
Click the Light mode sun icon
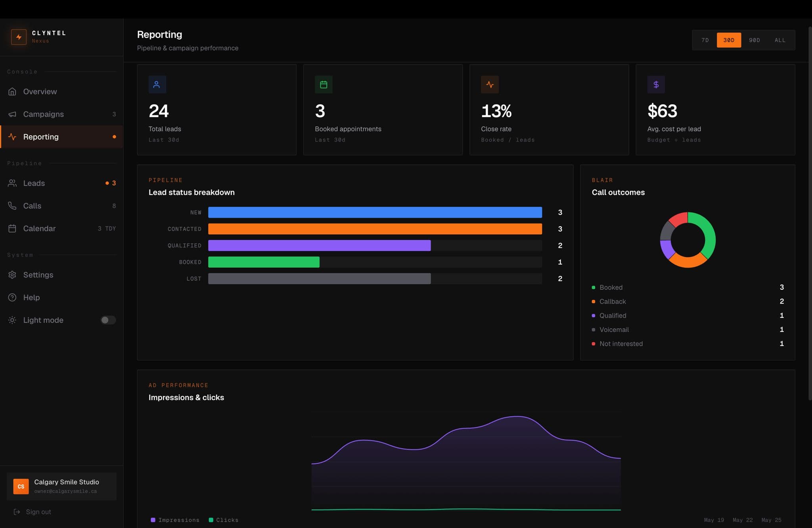click(12, 320)
